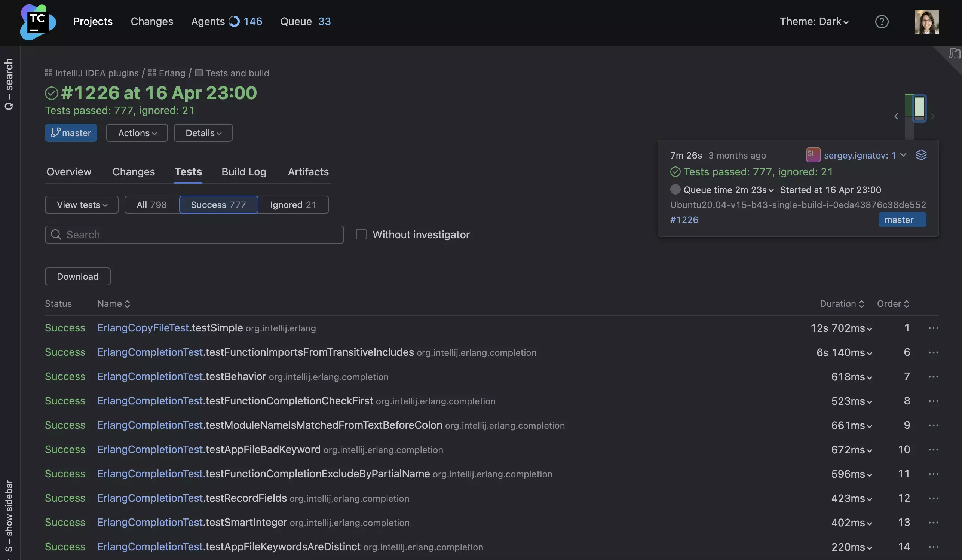The width and height of the screenshot is (962, 560).
Task: Expand the Actions dropdown
Action: tap(137, 133)
